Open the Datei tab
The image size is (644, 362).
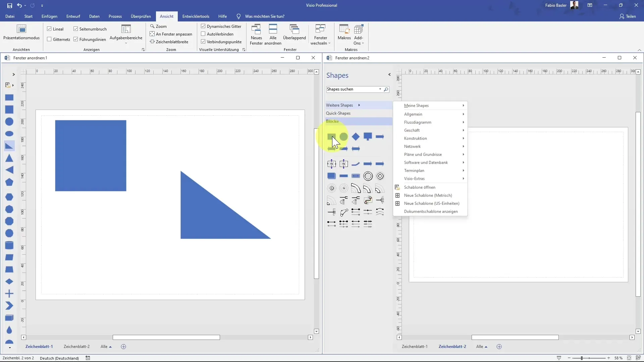[10, 16]
